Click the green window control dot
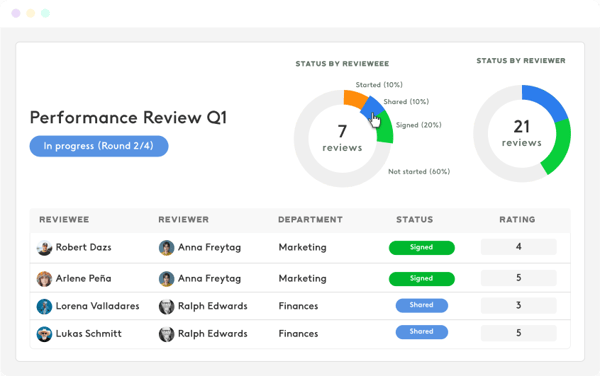This screenshot has height=376, width=600. point(45,13)
